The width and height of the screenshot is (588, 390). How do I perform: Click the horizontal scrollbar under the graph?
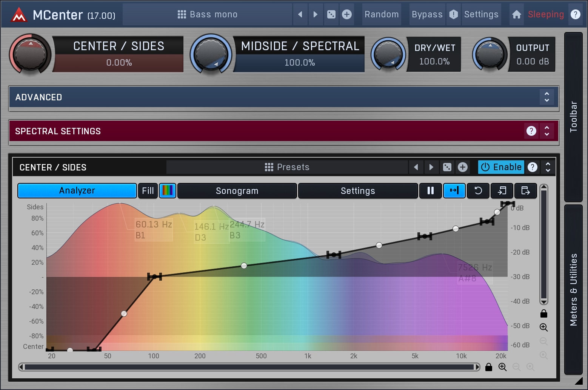coord(249,367)
